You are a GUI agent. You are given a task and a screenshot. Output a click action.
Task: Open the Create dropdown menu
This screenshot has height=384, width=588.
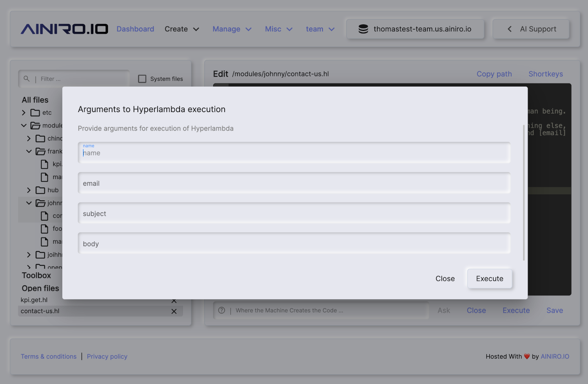point(182,29)
